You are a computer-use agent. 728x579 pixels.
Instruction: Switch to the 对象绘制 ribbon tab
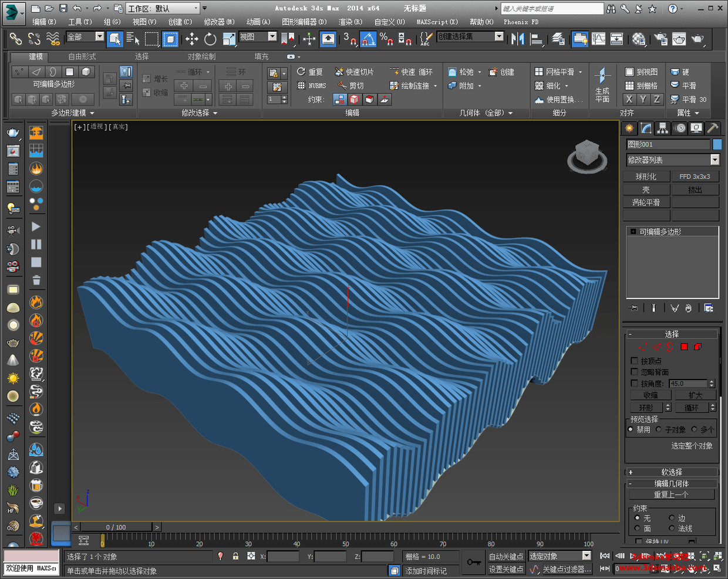tap(201, 56)
